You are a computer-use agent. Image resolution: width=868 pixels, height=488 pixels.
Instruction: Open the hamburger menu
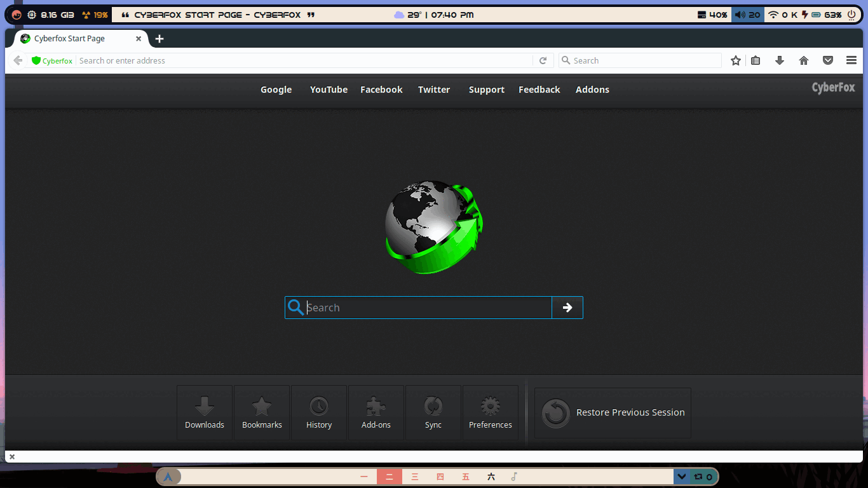pos(851,60)
